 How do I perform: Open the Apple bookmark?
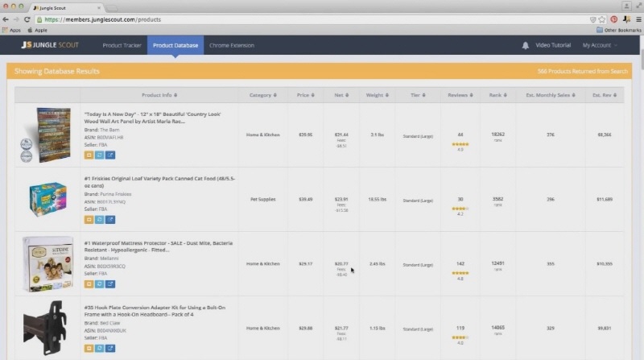[37, 30]
